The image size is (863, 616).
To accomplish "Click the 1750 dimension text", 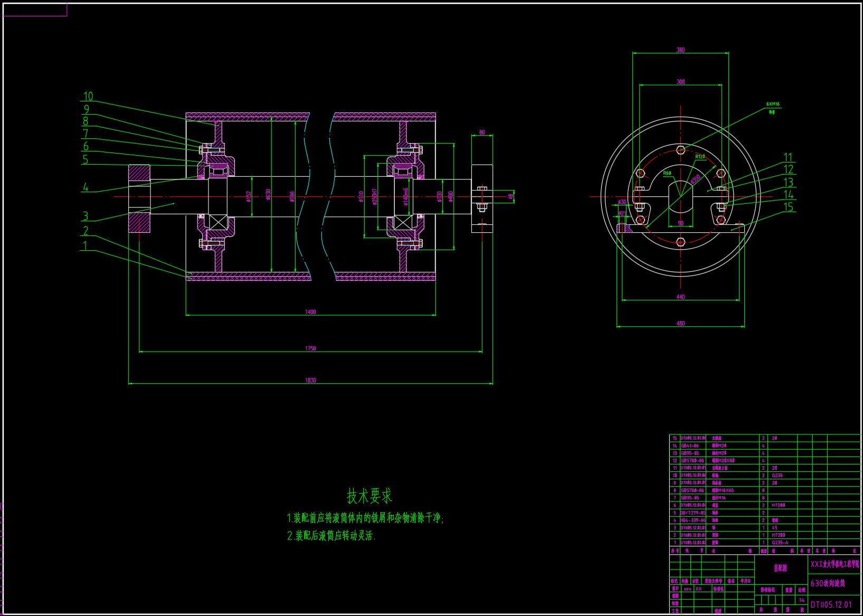I will (x=310, y=348).
